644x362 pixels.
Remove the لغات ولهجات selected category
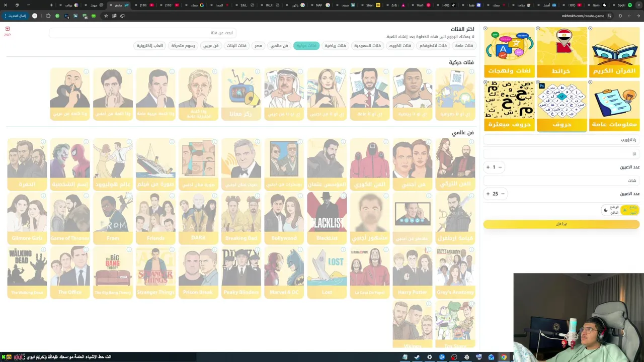[486, 29]
